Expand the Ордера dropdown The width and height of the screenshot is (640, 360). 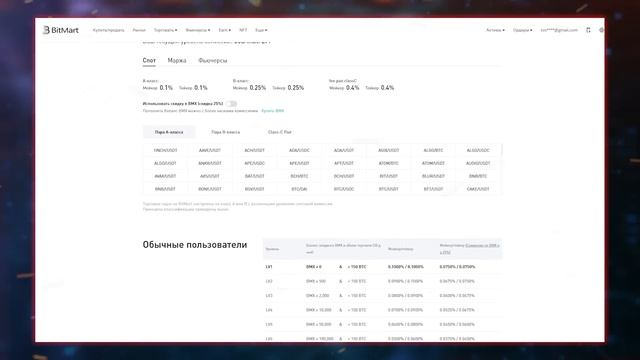tap(522, 30)
